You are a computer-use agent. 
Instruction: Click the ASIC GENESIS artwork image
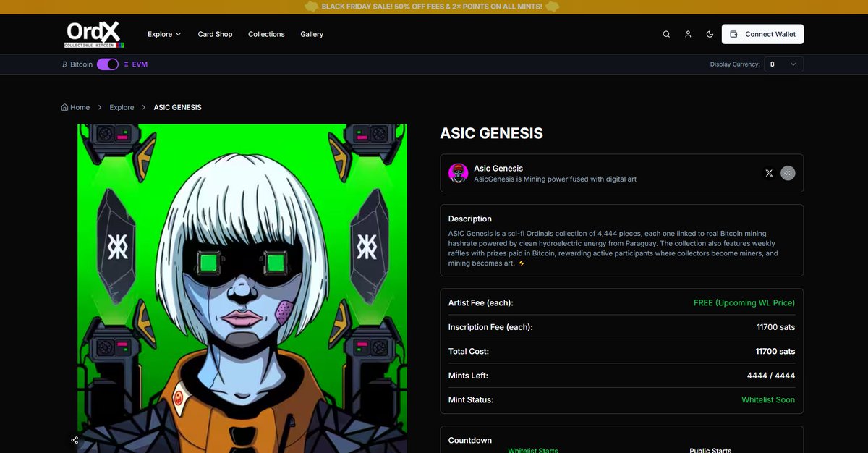pos(242,289)
